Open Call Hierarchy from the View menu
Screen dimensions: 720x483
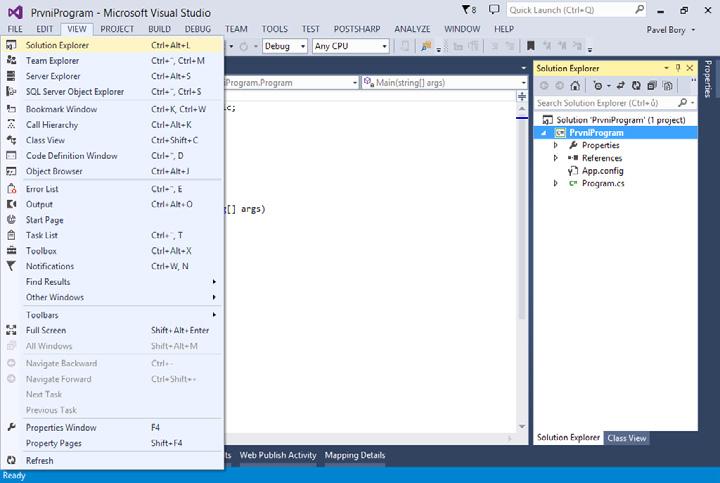tap(112, 124)
